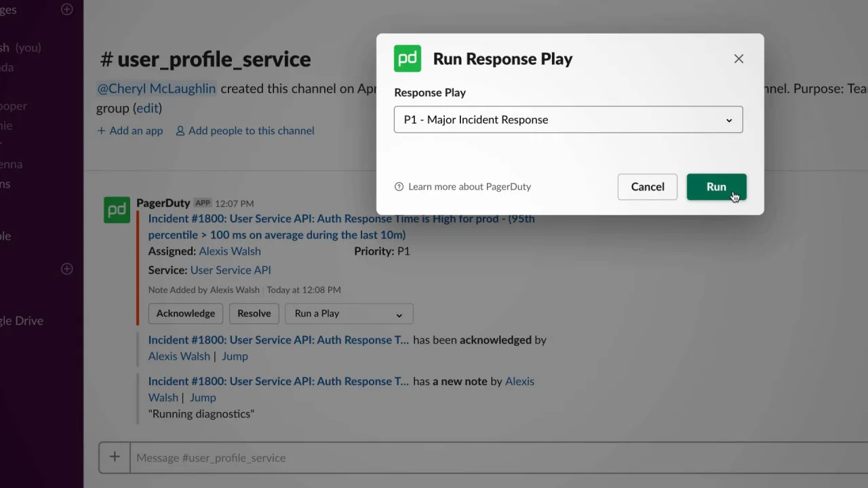Image resolution: width=868 pixels, height=488 pixels.
Task: Click Alexis Walsh link in acknowledged update
Action: coord(179,356)
